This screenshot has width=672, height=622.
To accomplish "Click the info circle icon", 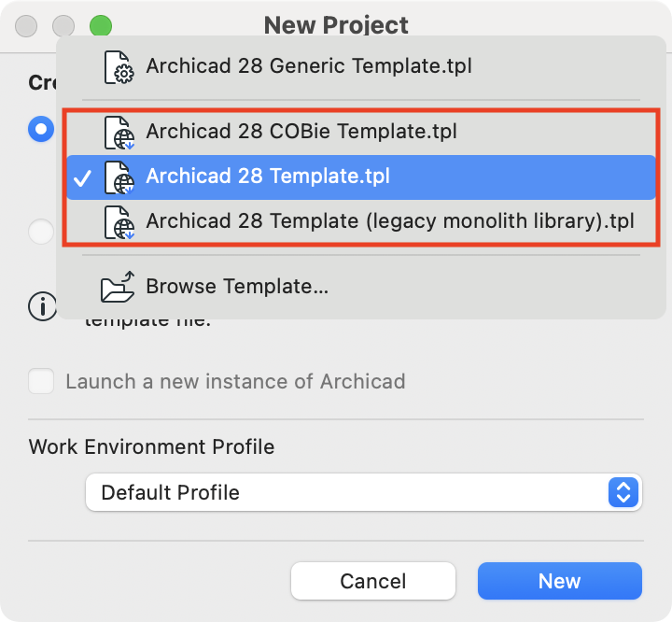I will click(42, 306).
